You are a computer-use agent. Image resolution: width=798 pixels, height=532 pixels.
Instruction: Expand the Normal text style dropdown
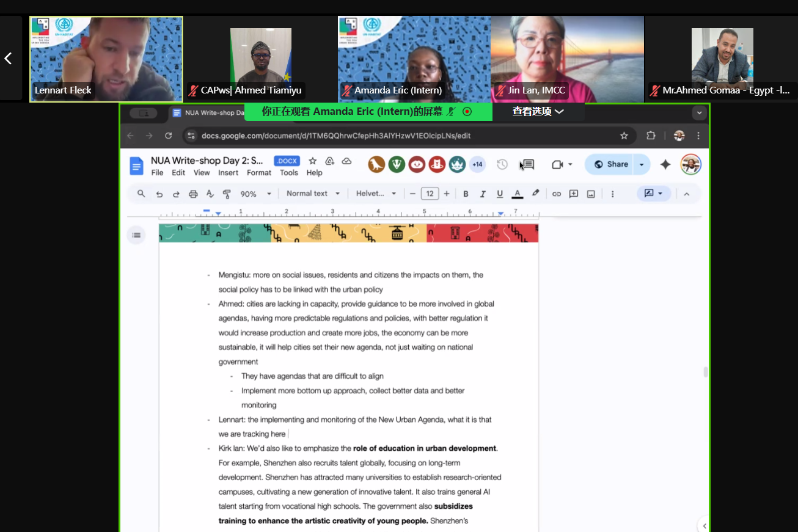point(313,194)
